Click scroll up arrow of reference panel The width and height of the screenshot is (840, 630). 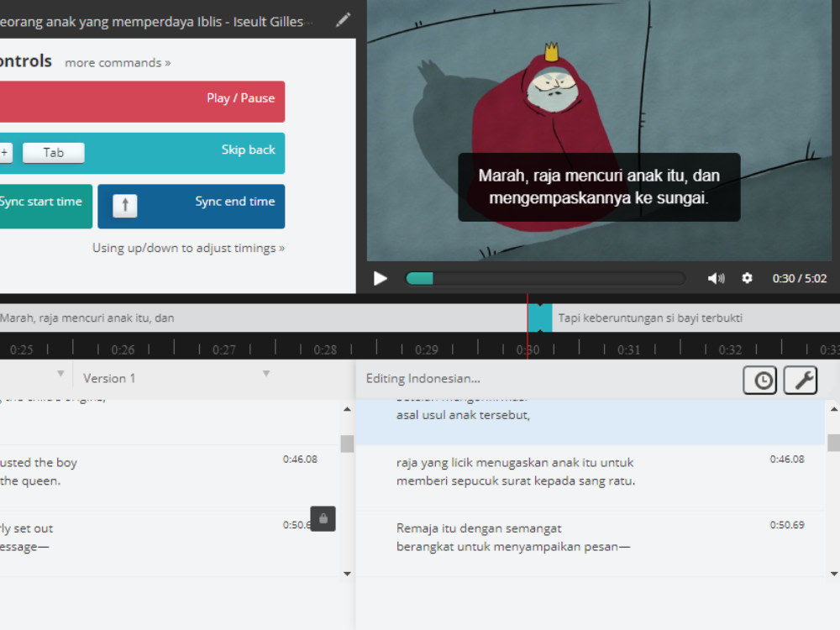tap(347, 409)
